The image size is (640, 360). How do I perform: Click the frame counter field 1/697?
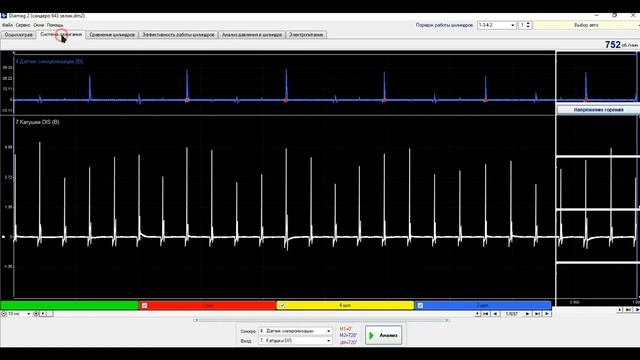pos(511,314)
